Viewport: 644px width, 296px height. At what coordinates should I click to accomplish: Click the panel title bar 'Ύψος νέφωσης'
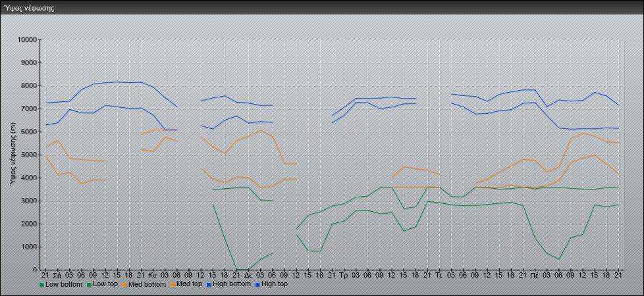coord(322,8)
